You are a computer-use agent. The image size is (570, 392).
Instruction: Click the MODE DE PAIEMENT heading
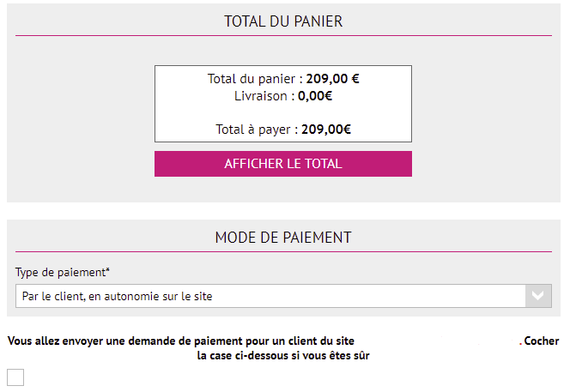[x=283, y=238]
